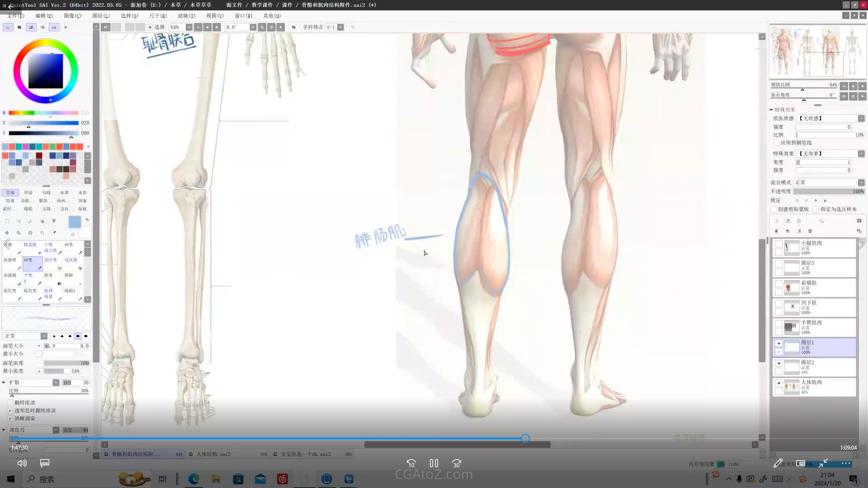This screenshot has width=868, height=488.
Task: Swap foreground and background colors
Action: click(x=87, y=220)
